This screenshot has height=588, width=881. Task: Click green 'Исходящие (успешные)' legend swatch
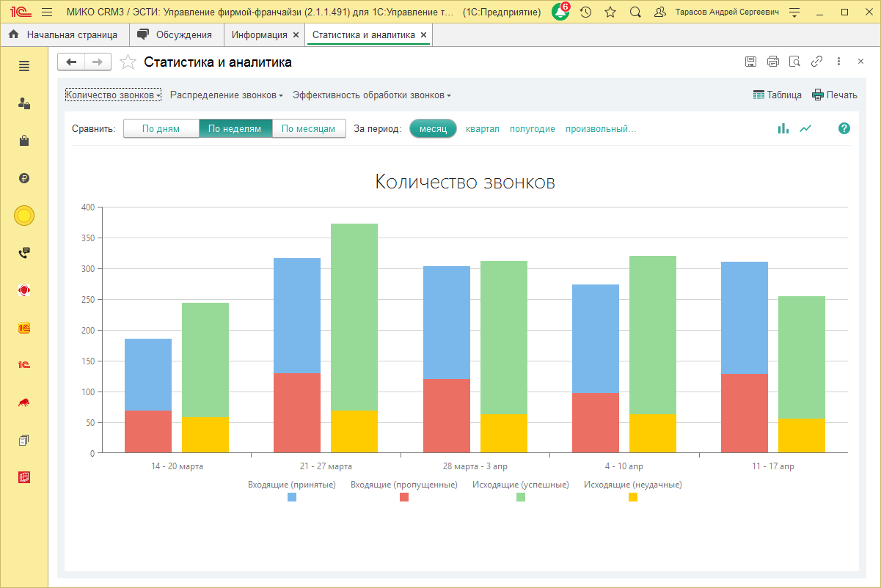click(x=521, y=497)
